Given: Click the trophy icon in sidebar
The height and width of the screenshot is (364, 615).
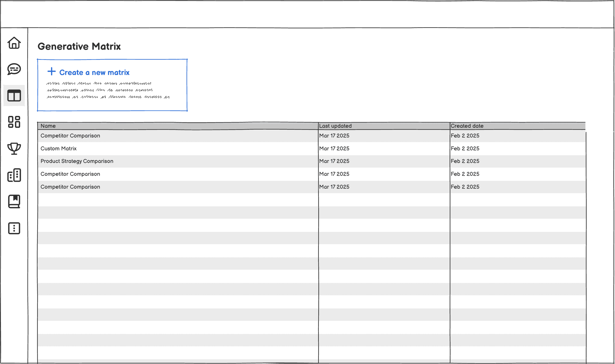Looking at the screenshot, I should (14, 149).
